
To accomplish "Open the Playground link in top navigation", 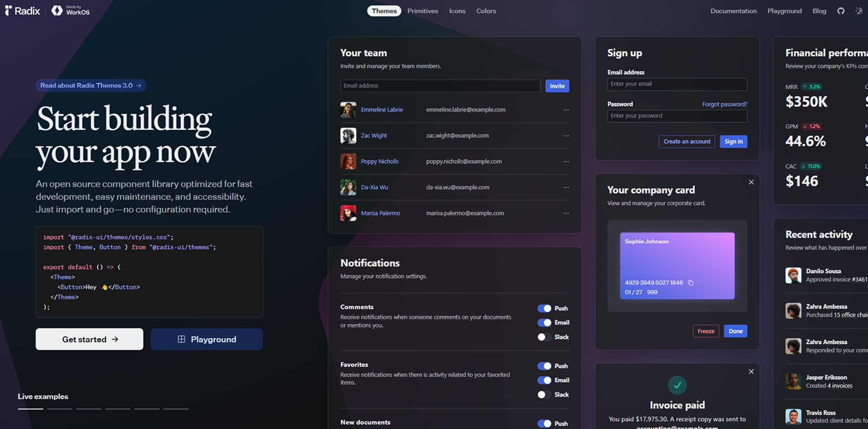I will coord(784,11).
